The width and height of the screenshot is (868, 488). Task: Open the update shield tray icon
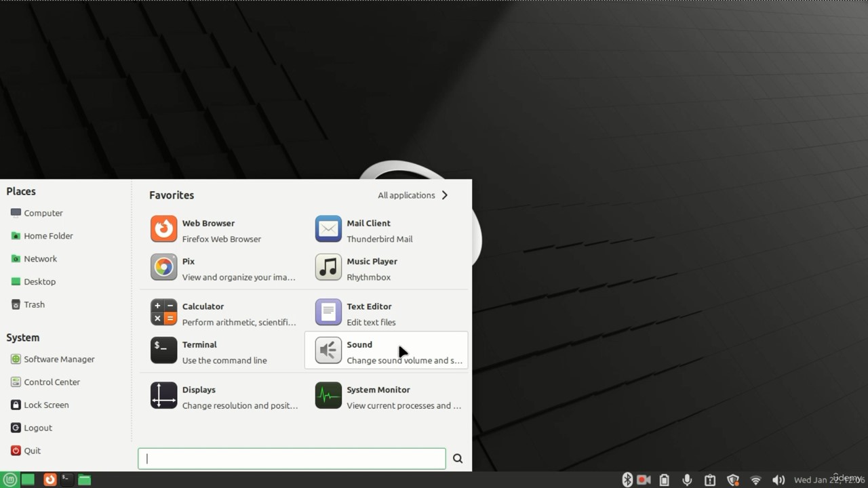coord(733,480)
